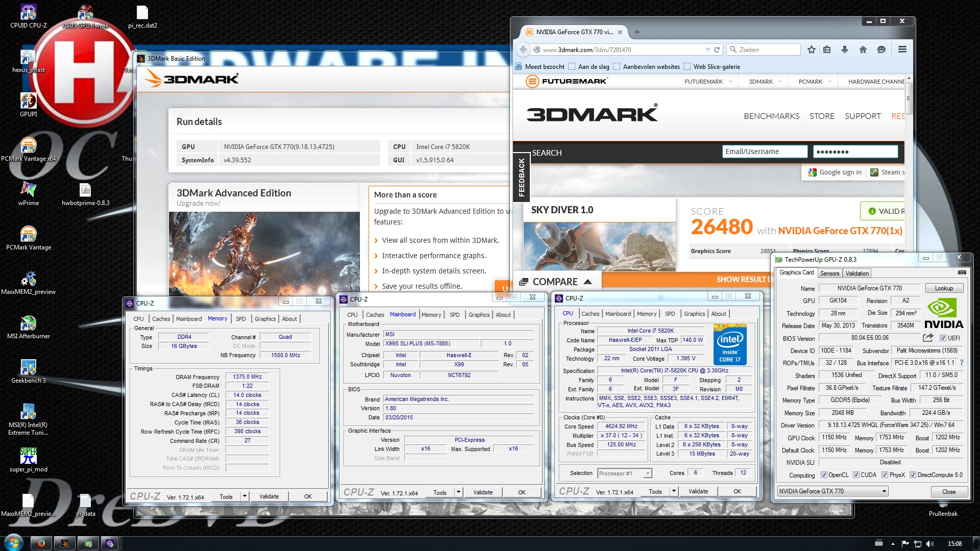
Task: Expand Tools arrow in CPU tab CPU-Z window
Action: 674,491
